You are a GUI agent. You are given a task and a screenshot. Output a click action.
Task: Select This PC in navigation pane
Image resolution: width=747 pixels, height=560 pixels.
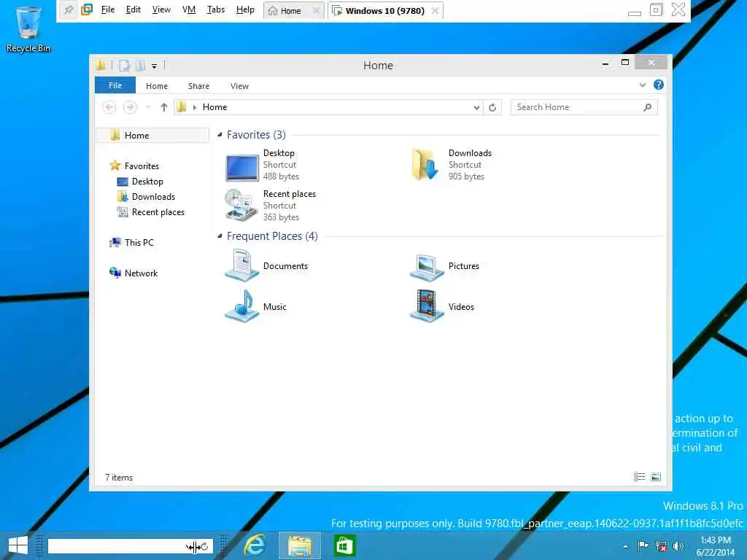click(139, 242)
